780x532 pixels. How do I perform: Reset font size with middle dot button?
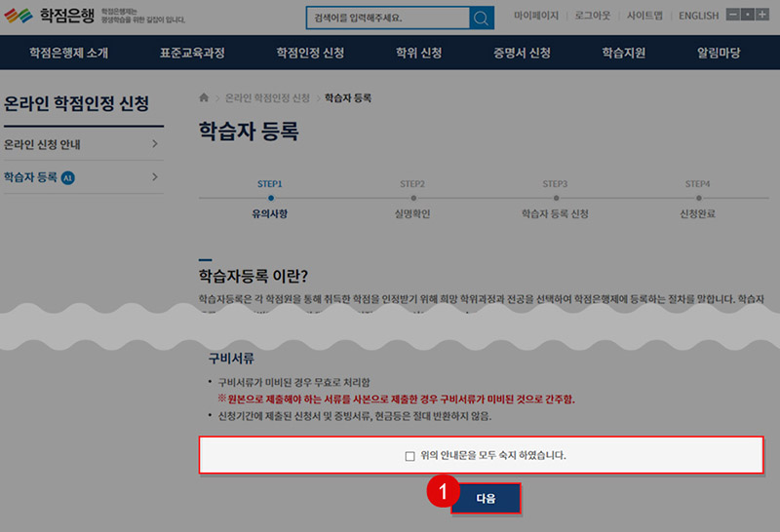[x=747, y=17]
